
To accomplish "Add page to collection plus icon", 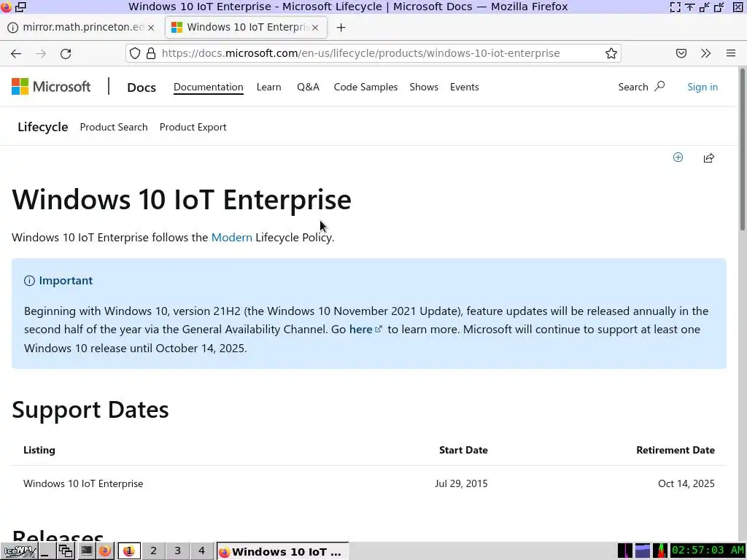I will (678, 157).
